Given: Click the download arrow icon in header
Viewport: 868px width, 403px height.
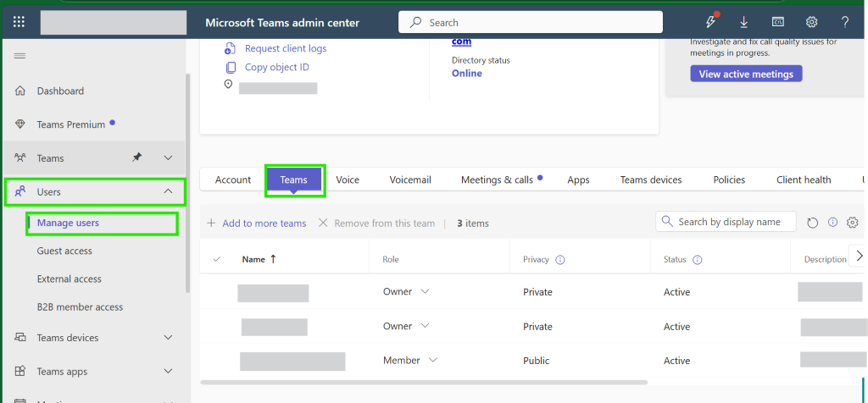Looking at the screenshot, I should [744, 22].
